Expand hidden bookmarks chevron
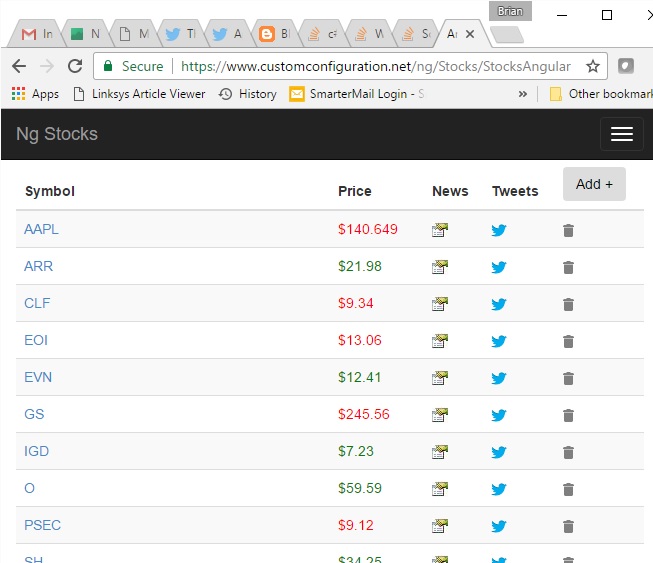This screenshot has height=563, width=653. (x=523, y=94)
